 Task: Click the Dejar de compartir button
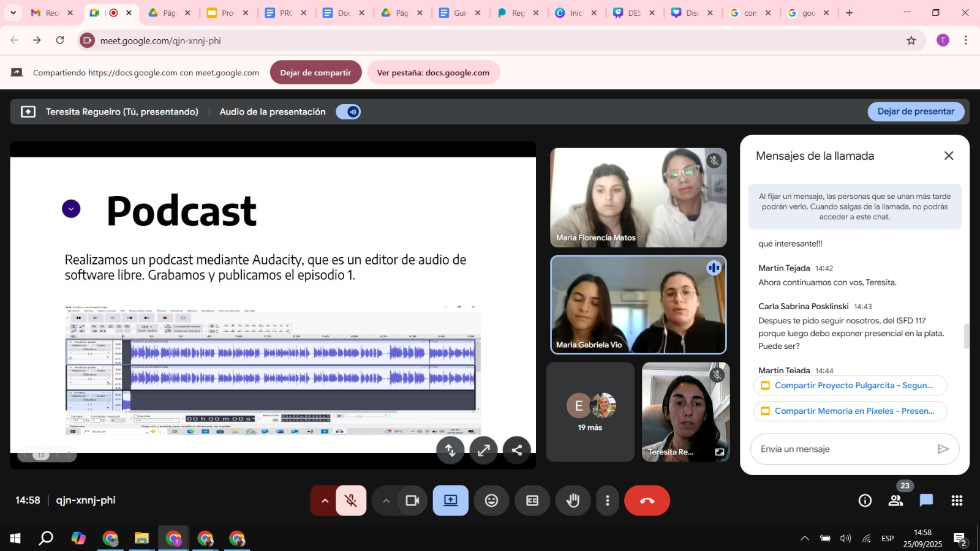[x=315, y=73]
